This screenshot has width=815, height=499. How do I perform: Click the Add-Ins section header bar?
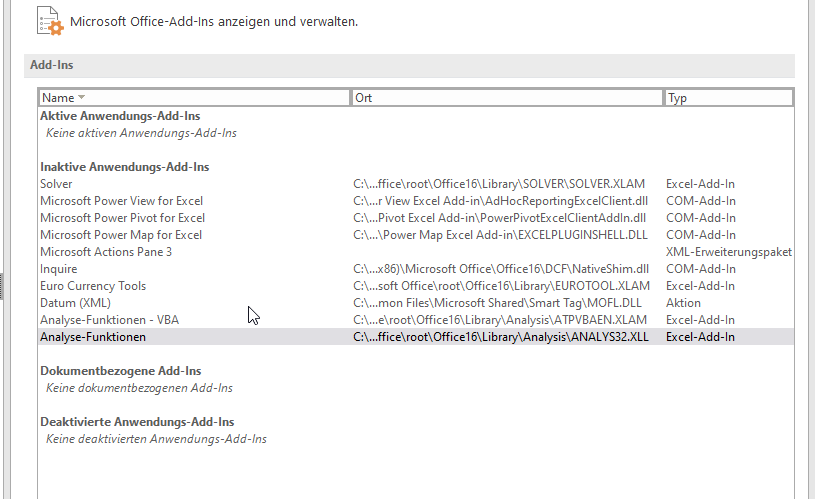409,65
